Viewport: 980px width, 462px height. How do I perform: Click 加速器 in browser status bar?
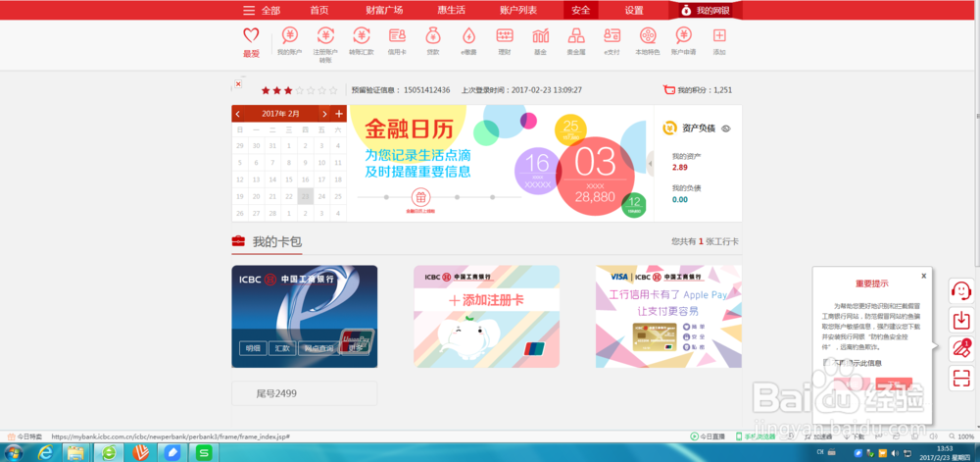[x=820, y=436]
